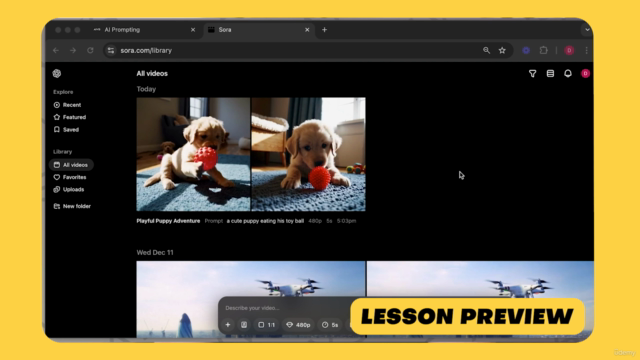
Task: Open right drone video thumbnail
Action: click(480, 300)
